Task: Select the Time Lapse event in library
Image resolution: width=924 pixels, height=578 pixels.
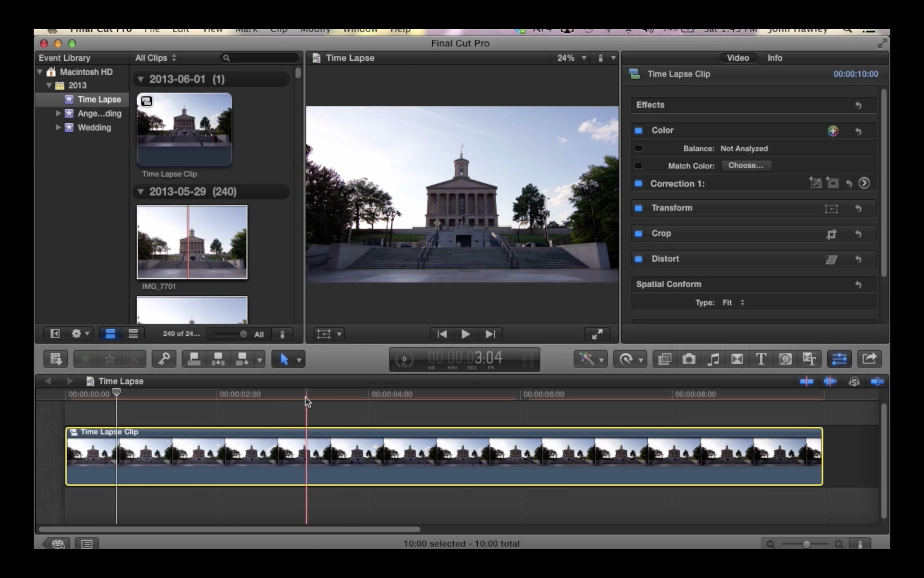Action: 82,99
